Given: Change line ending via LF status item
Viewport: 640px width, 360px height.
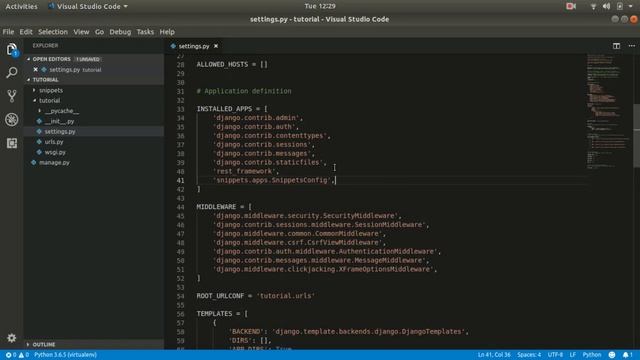Looking at the screenshot, I should (x=573, y=355).
